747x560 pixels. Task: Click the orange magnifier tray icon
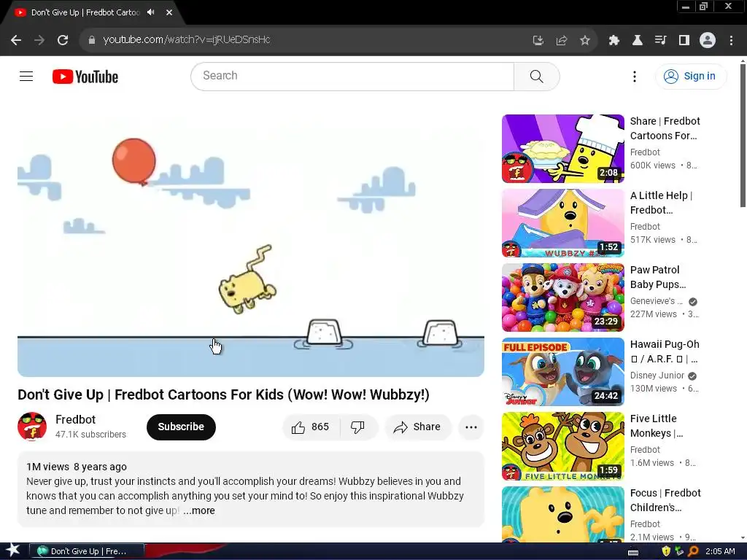693,551
